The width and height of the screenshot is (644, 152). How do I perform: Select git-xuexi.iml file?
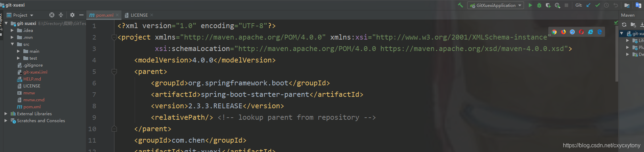(35, 72)
